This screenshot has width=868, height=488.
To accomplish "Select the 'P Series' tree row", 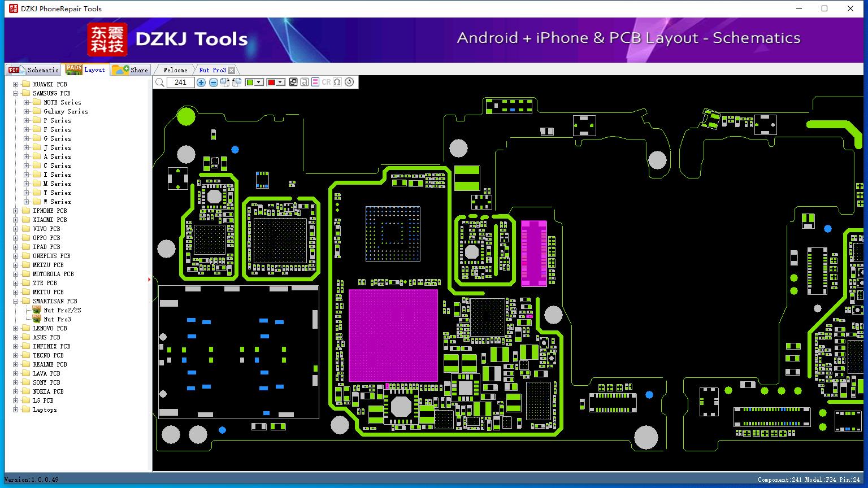I will pyautogui.click(x=57, y=120).
